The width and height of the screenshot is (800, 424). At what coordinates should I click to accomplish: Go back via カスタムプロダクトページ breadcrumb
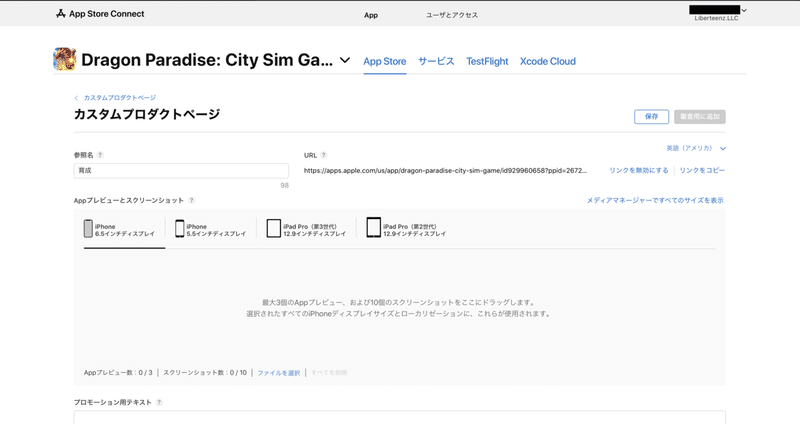pyautogui.click(x=115, y=97)
